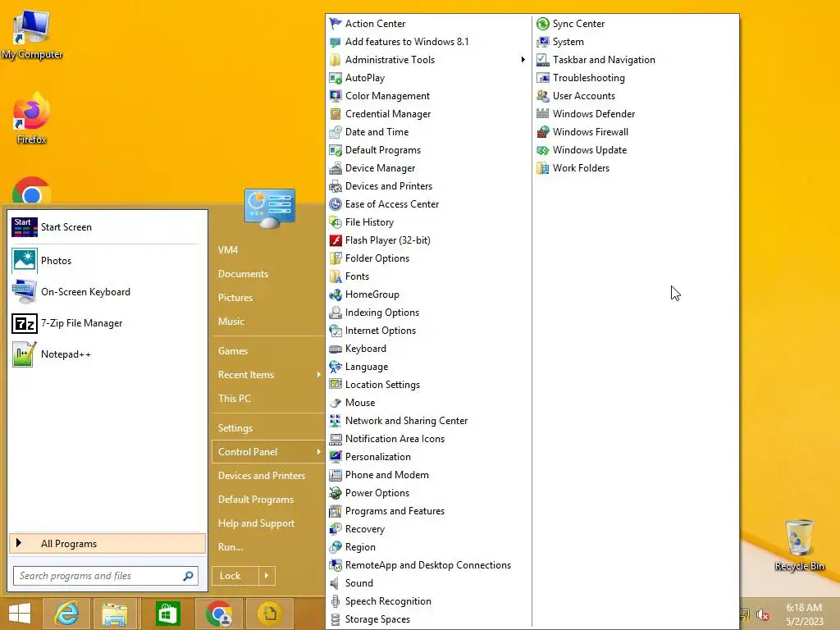This screenshot has height=630, width=840.
Task: Click the Notepad++ icon in Start menu
Action: click(25, 354)
